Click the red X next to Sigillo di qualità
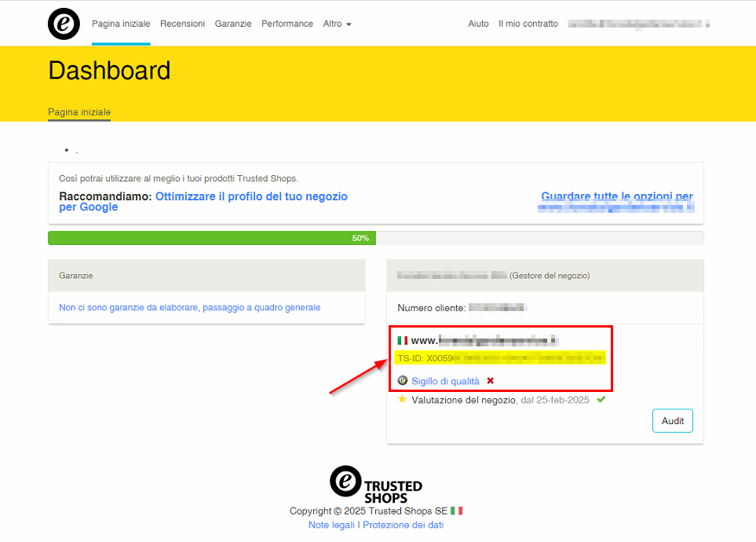 pos(491,381)
